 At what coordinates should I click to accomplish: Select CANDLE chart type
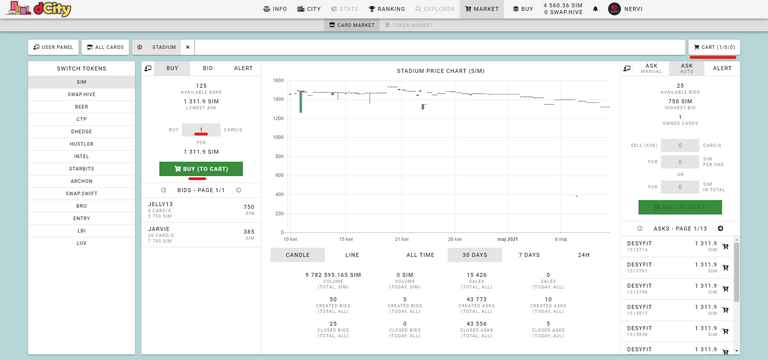point(298,255)
